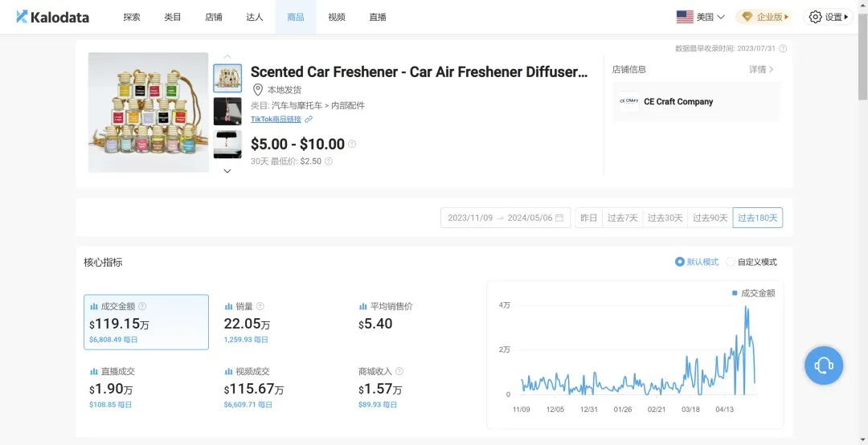Open the 美国 country dropdown

(701, 17)
